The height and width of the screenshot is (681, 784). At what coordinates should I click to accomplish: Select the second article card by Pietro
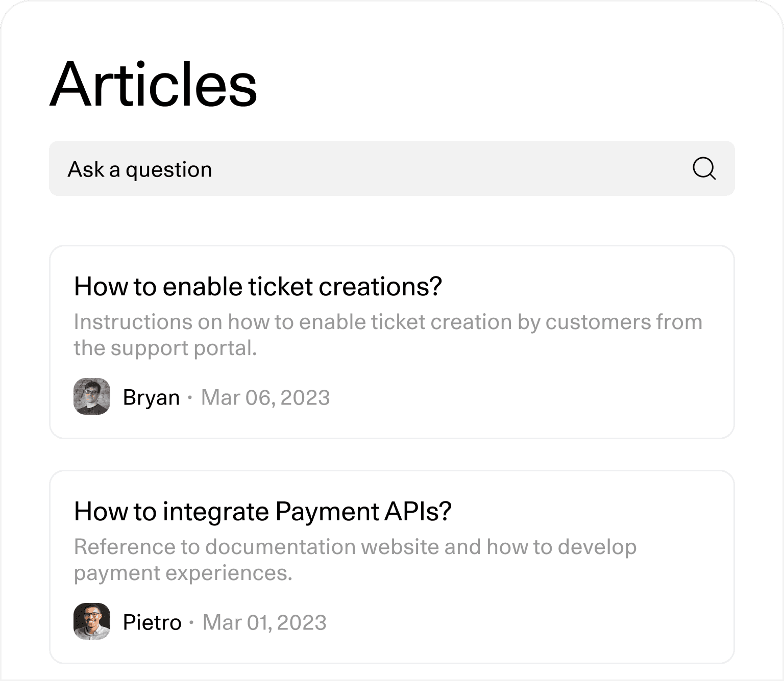[x=392, y=567]
